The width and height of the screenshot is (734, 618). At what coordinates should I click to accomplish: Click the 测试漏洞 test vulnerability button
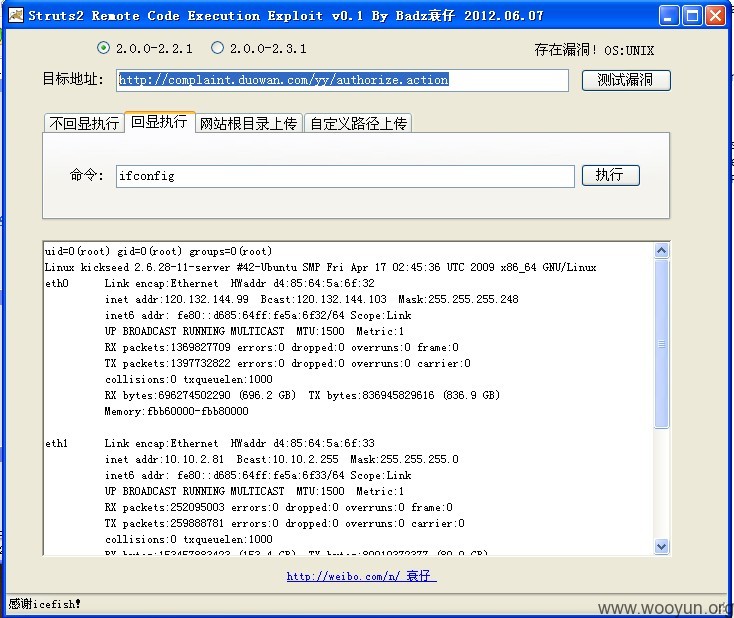(626, 80)
